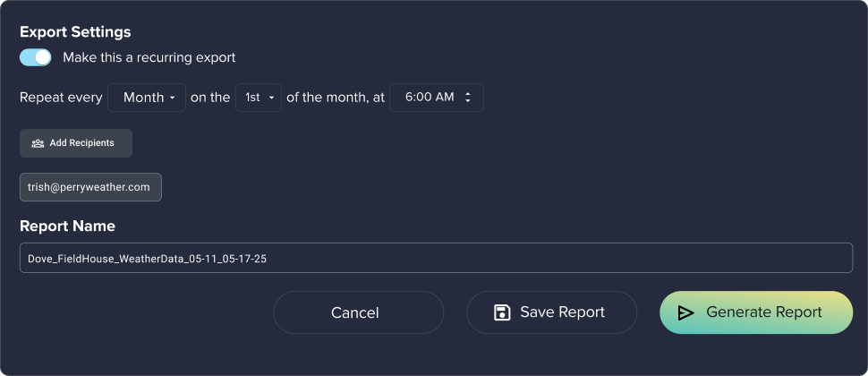Click the floppy disk save icon

[502, 312]
